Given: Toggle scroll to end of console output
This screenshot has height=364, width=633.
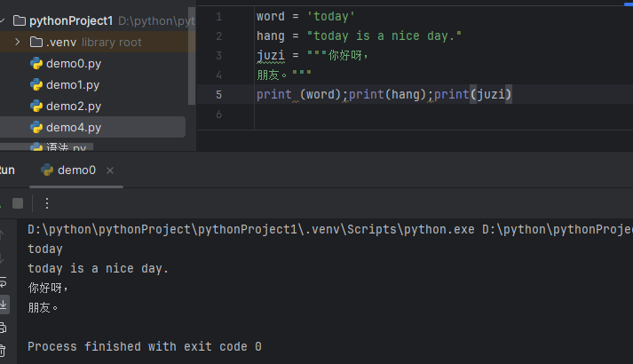Looking at the screenshot, I should (x=4, y=305).
